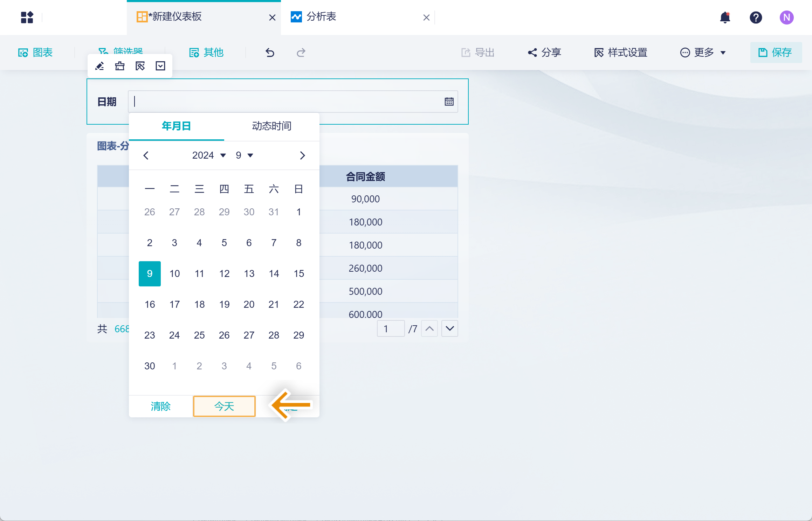Viewport: 812px width, 521px height.
Task: Click the 今天 button
Action: [224, 406]
